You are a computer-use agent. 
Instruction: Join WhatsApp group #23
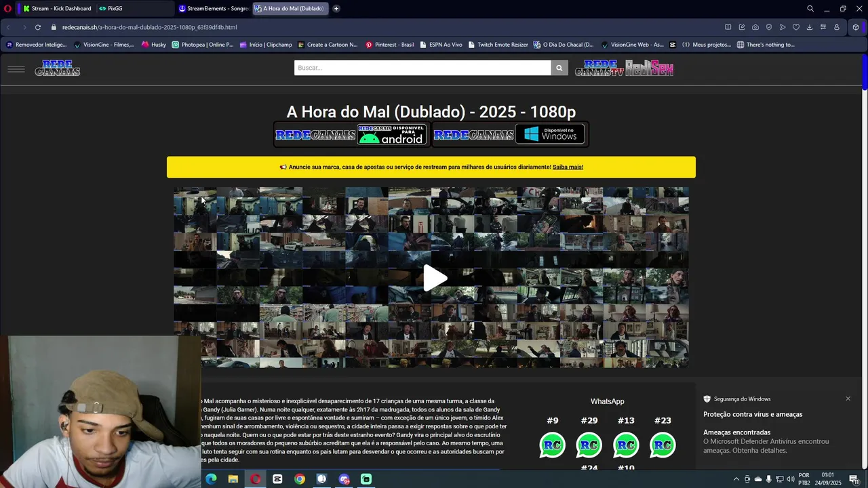[x=663, y=445]
